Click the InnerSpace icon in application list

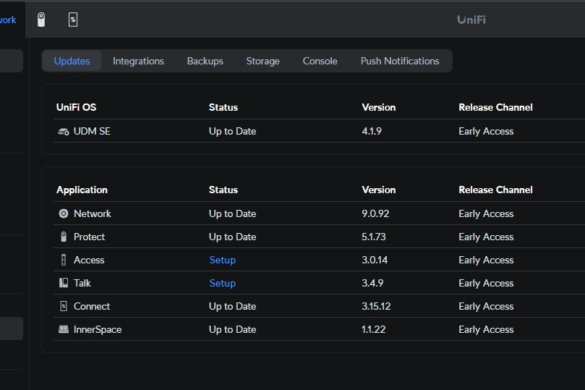[63, 329]
